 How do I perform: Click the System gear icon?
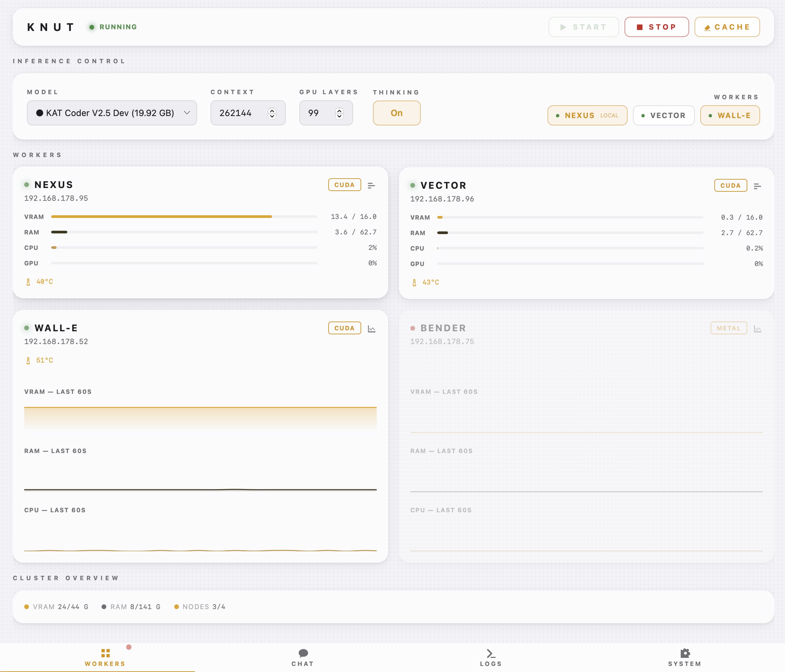coord(685,653)
